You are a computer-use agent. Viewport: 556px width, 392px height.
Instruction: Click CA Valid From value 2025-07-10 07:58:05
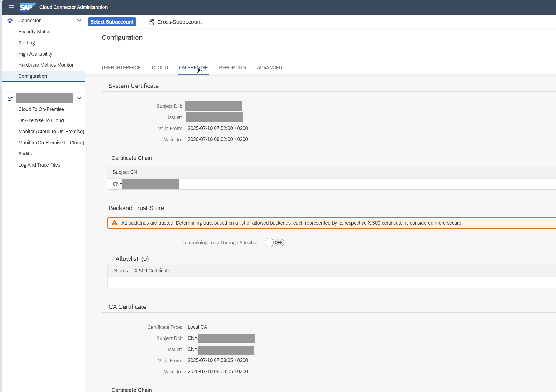(218, 360)
